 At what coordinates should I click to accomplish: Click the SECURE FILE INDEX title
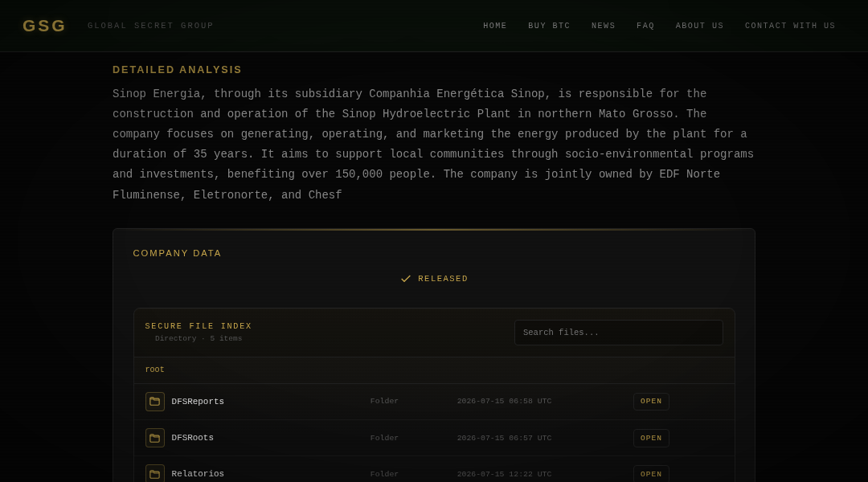click(199, 326)
